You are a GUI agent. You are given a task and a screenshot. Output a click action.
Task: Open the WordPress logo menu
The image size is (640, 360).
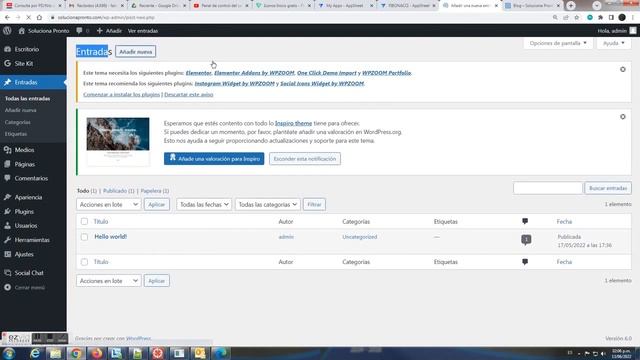click(x=7, y=31)
